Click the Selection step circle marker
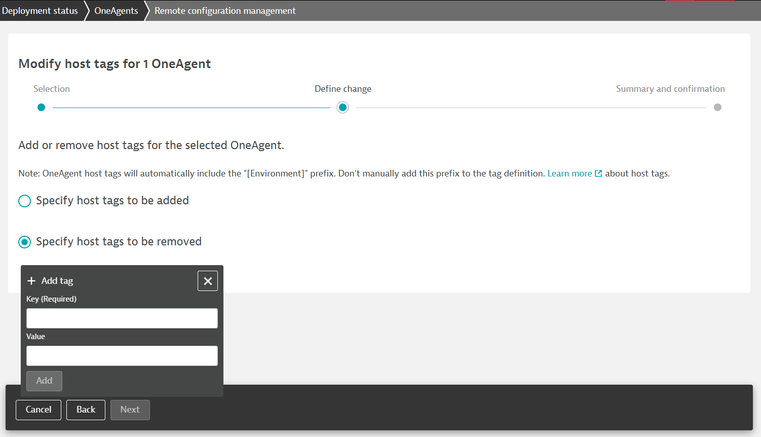The height and width of the screenshot is (437, 761). (41, 107)
